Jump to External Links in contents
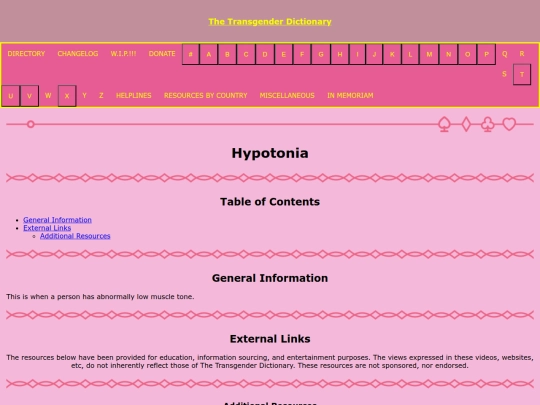 coord(47,228)
